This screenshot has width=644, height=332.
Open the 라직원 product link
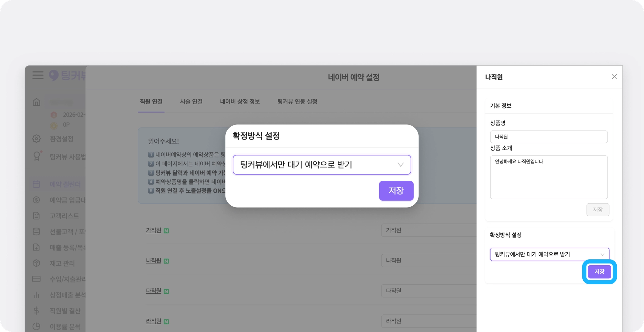pyautogui.click(x=153, y=321)
